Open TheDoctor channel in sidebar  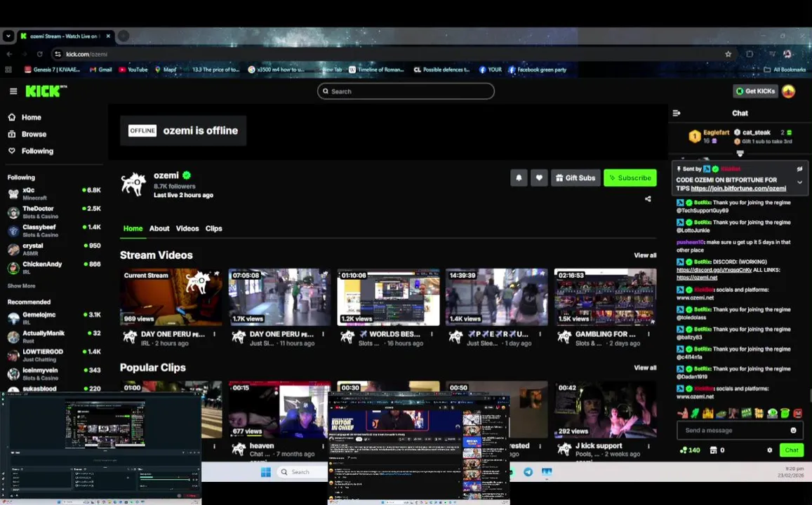[54, 212]
